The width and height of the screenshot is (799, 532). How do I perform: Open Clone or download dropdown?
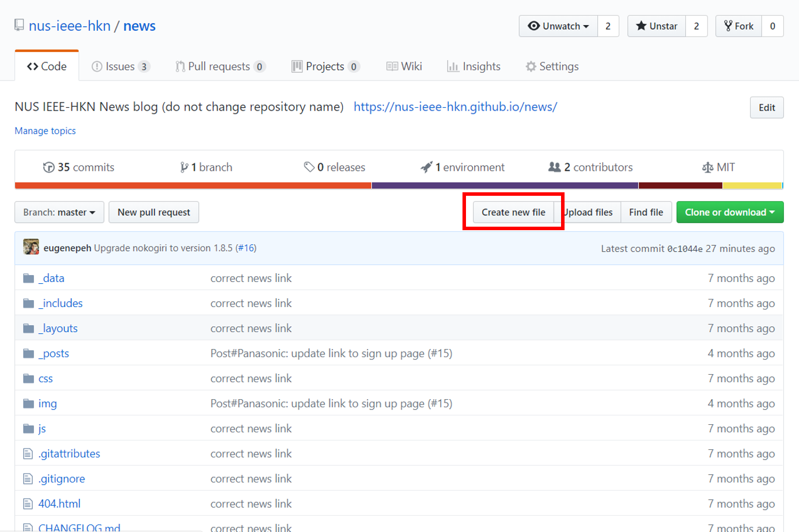730,212
